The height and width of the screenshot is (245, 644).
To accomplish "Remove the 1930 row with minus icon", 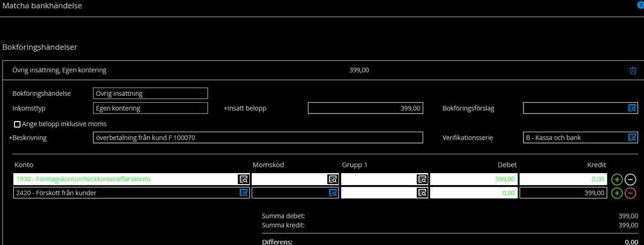I will (631, 179).
